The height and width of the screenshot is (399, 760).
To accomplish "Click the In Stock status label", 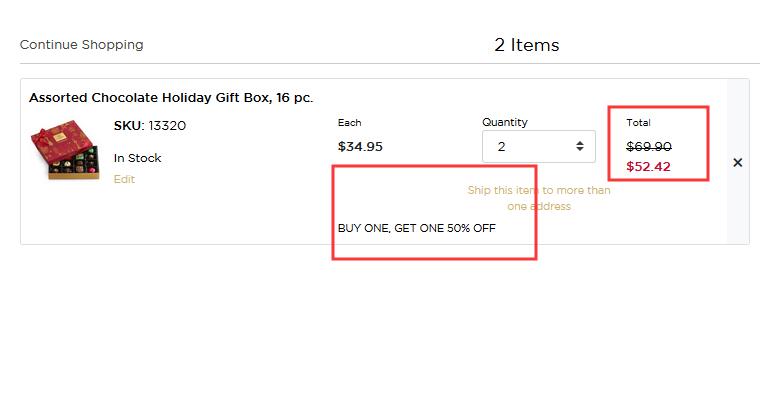I will click(138, 158).
